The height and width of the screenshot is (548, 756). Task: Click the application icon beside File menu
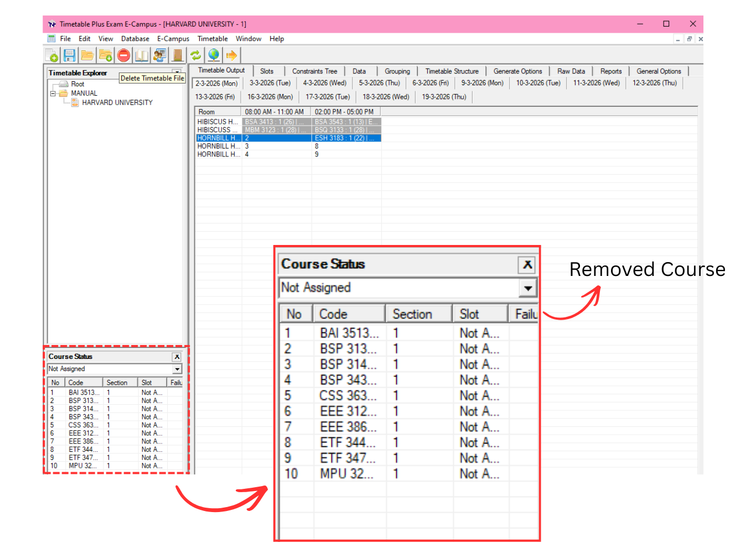coord(51,39)
